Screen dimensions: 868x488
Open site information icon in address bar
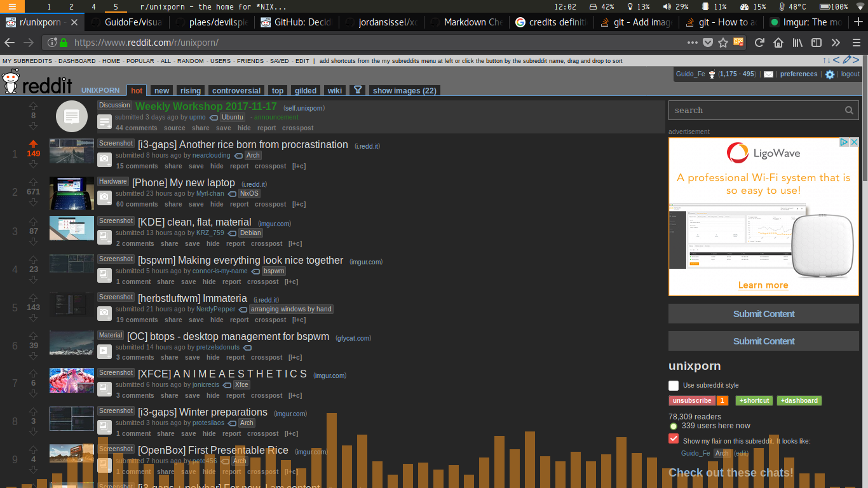(52, 43)
